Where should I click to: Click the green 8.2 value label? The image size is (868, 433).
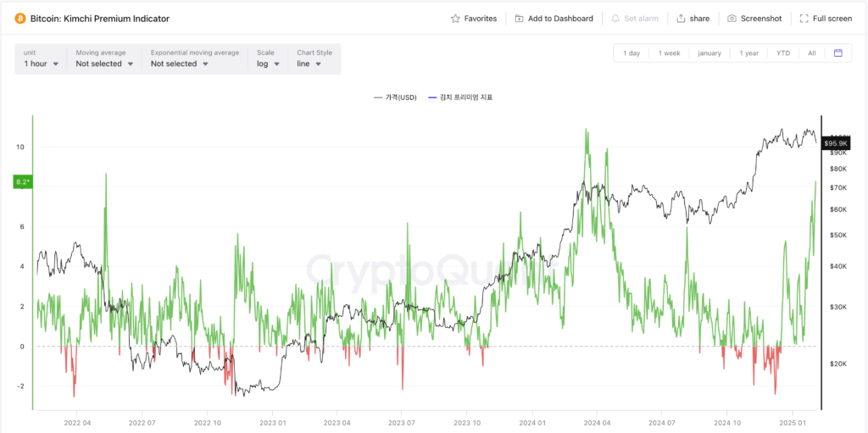(x=23, y=181)
